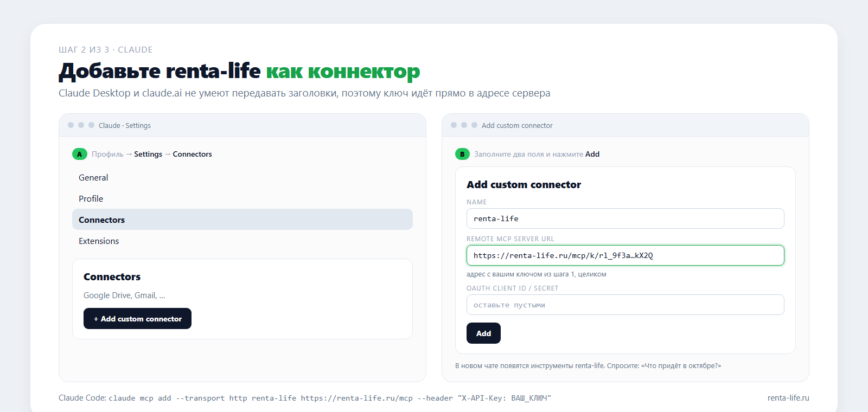Click the Add custom connector window title

517,126
